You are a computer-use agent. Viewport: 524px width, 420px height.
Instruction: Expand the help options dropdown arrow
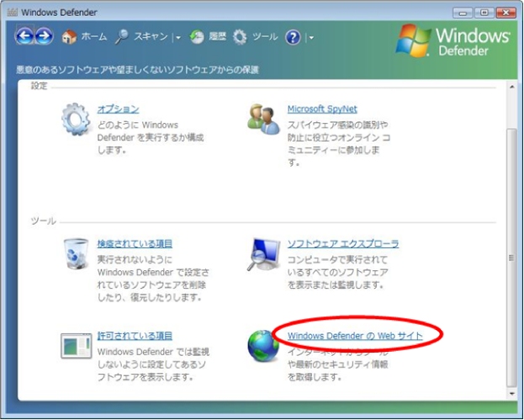pyautogui.click(x=311, y=38)
